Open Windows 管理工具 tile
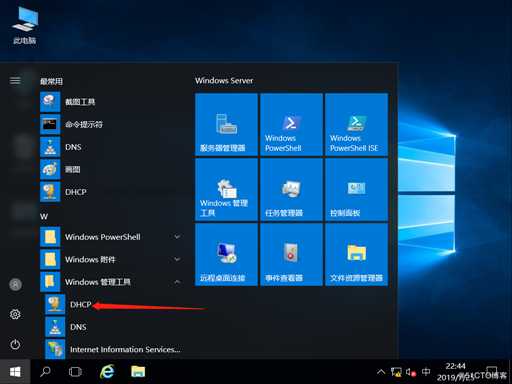Image resolution: width=512 pixels, height=384 pixels. (226, 189)
